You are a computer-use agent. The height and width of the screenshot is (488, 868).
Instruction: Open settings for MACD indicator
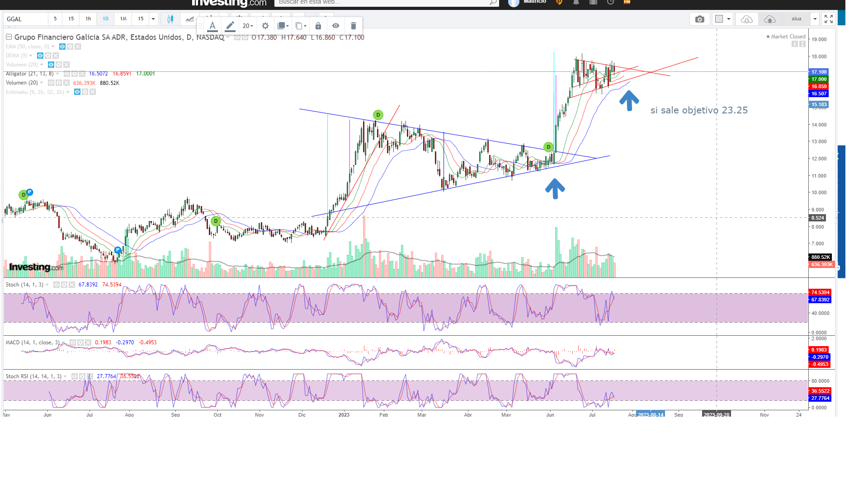[x=80, y=343]
